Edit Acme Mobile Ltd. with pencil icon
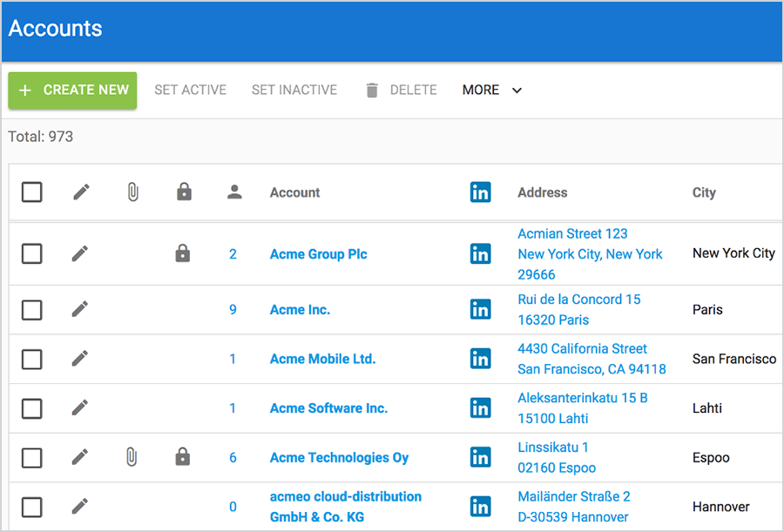This screenshot has width=784, height=532. pyautogui.click(x=80, y=359)
